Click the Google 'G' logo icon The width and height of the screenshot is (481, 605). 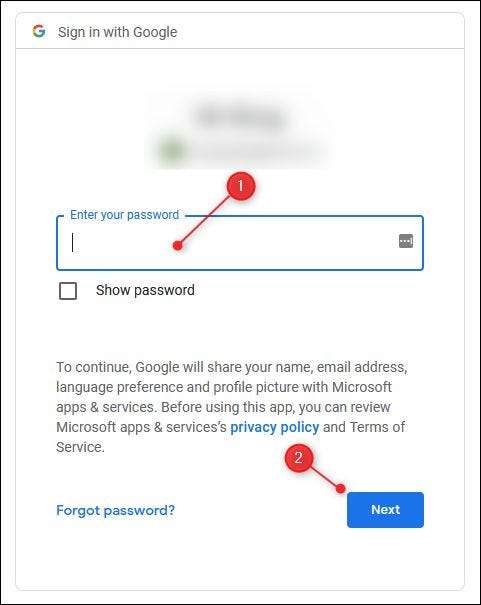pos(39,31)
